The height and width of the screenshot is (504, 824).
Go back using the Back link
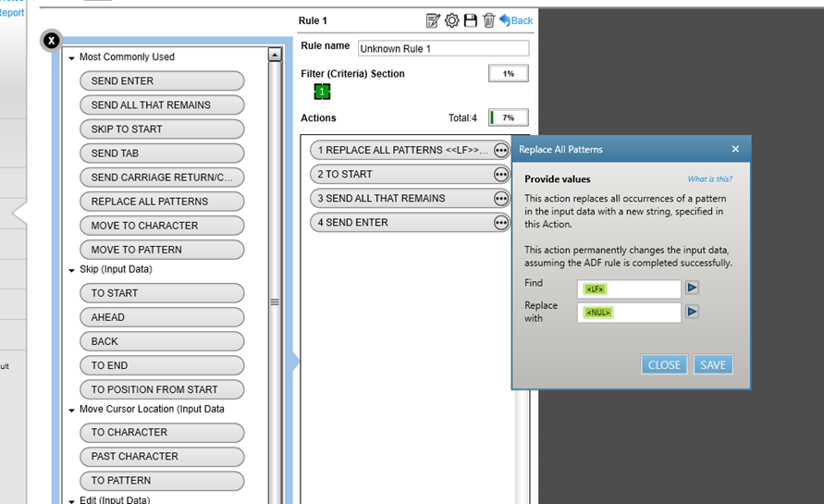coord(516,20)
